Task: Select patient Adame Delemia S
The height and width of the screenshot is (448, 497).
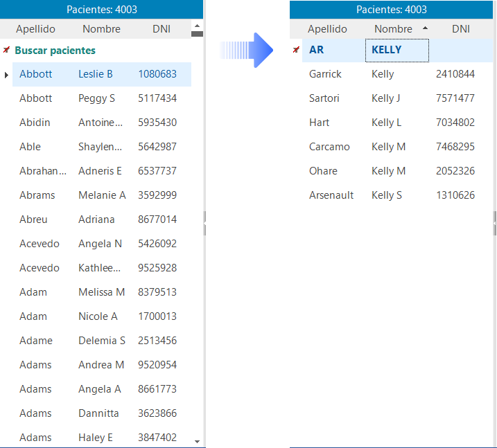Action: tap(102, 341)
